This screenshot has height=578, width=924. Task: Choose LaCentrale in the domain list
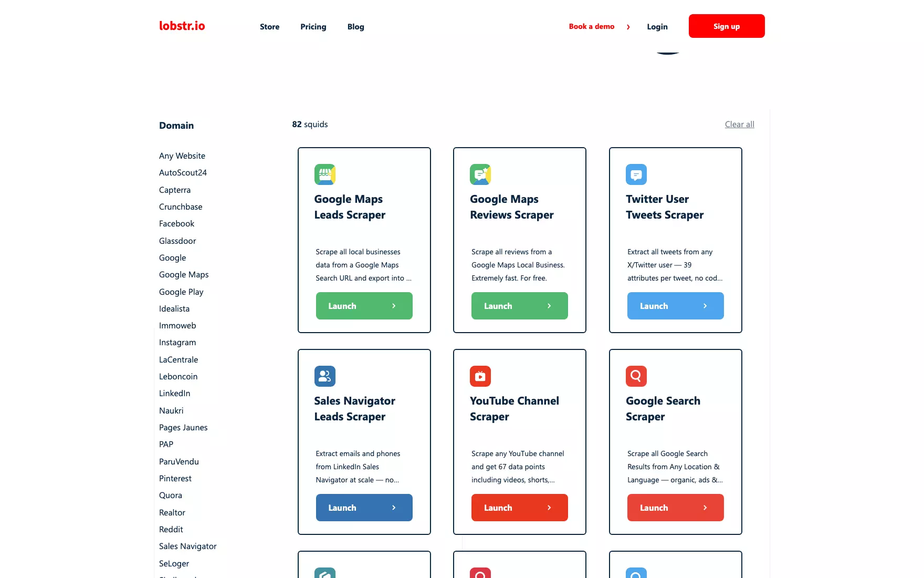coord(178,360)
